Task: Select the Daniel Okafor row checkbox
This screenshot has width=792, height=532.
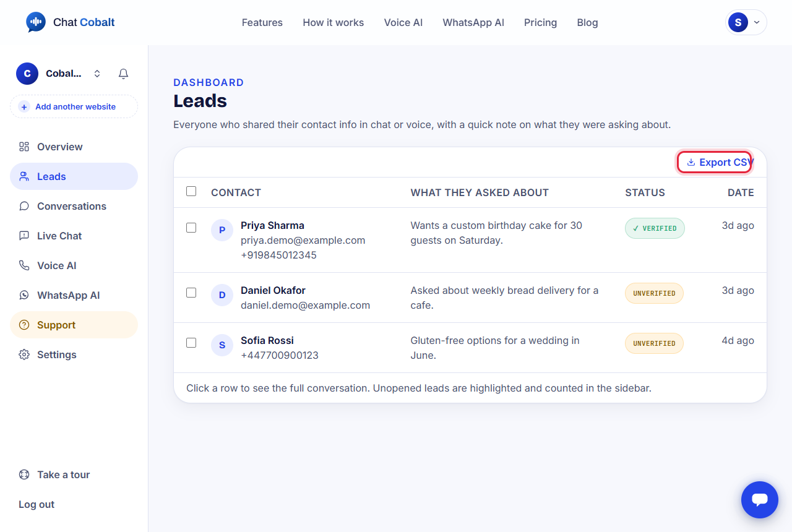Action: click(191, 293)
